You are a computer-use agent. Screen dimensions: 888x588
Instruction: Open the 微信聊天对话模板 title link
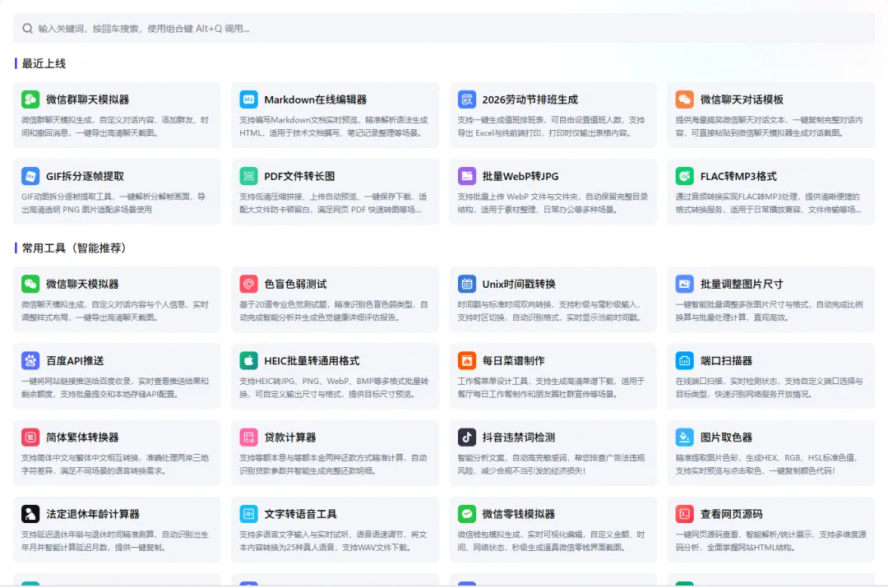pyautogui.click(x=742, y=100)
